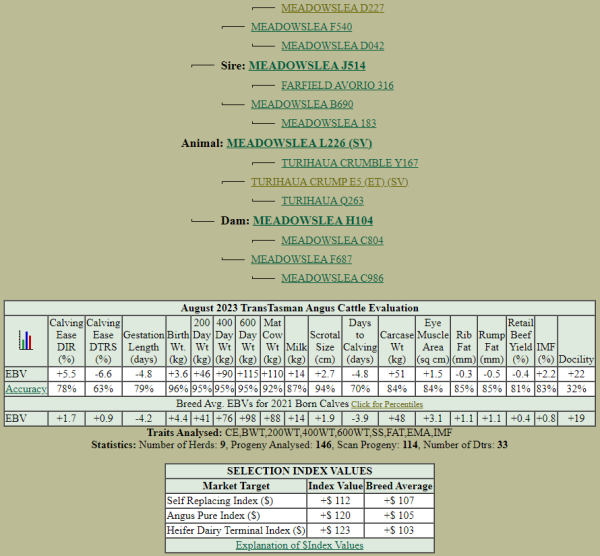Select the +22 Docility EBV value
The image size is (600, 556).
[576, 374]
